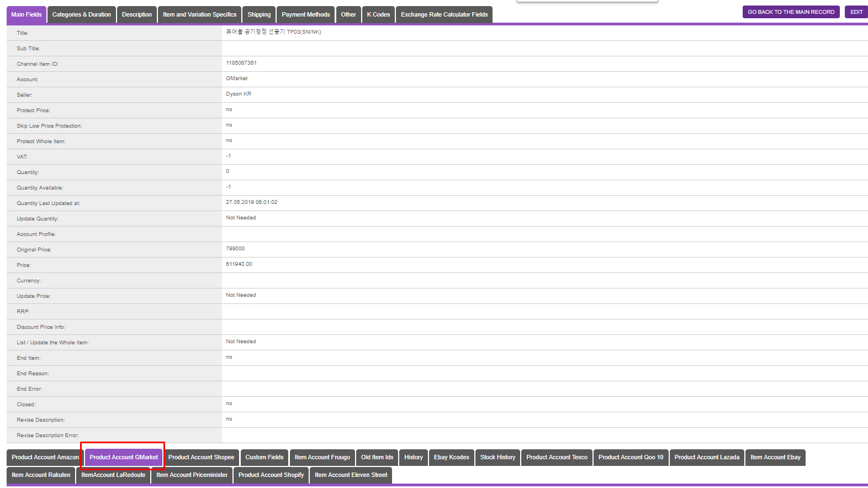Viewport: 868px width, 488px height.
Task: Open the Product Account Shopee tab
Action: pos(201,458)
